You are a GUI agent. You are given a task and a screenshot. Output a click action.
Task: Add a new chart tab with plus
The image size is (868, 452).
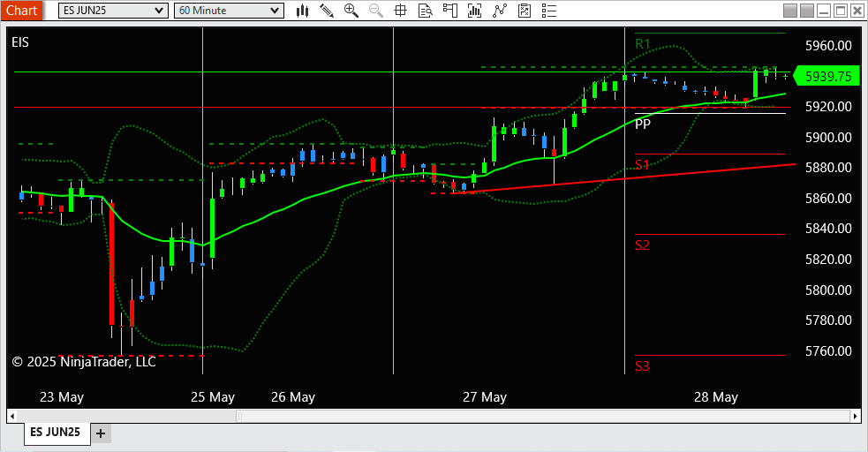tap(100, 433)
